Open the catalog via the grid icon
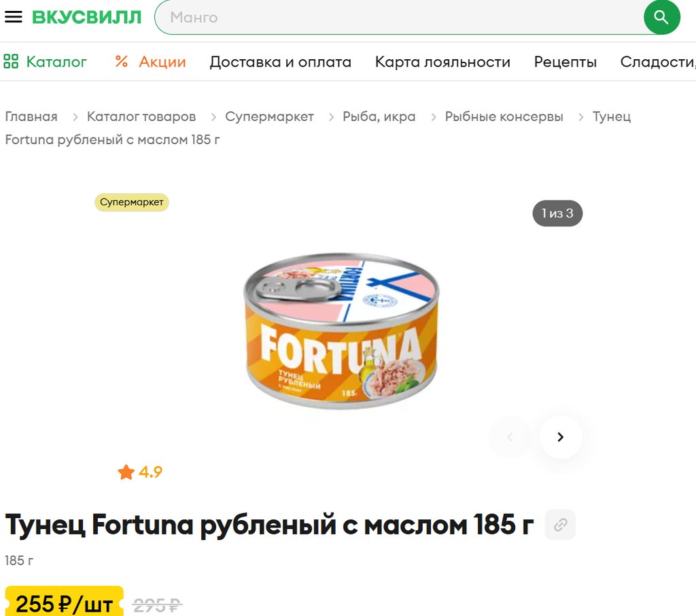Screen dimensions: 696x616 (11, 61)
